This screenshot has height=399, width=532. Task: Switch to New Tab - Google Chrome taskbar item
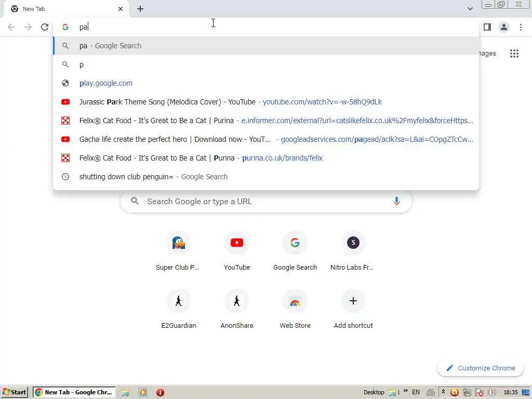tap(74, 392)
